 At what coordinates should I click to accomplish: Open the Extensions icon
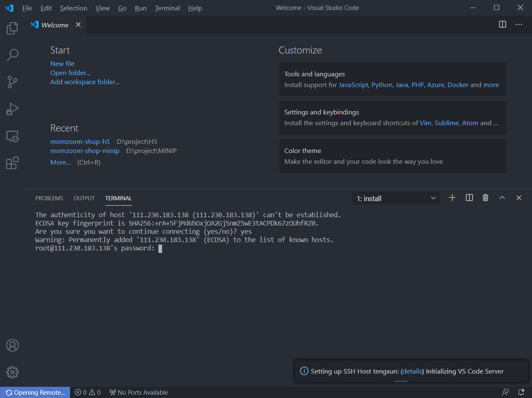pos(12,163)
